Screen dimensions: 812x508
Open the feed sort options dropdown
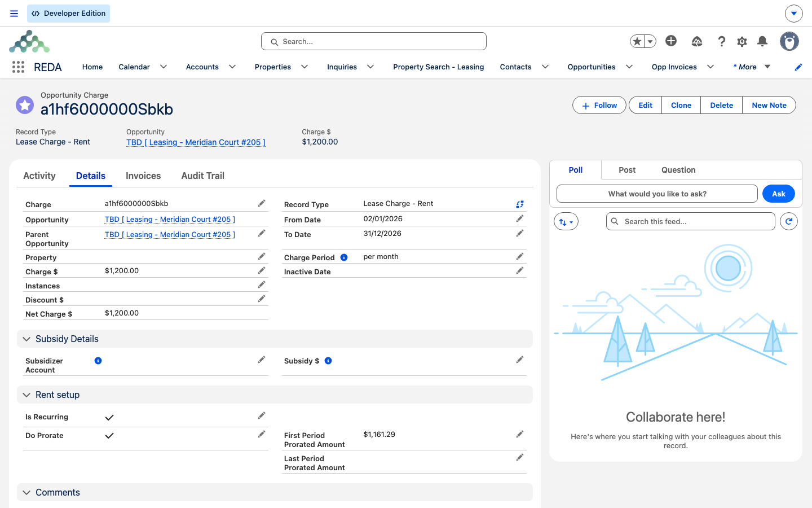pos(566,222)
